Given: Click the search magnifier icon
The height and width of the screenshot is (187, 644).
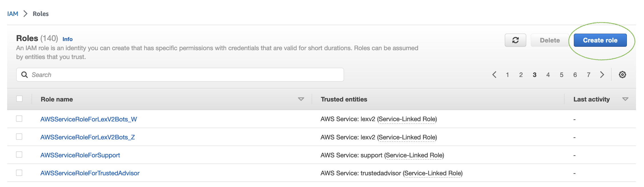Looking at the screenshot, I should click(x=25, y=75).
